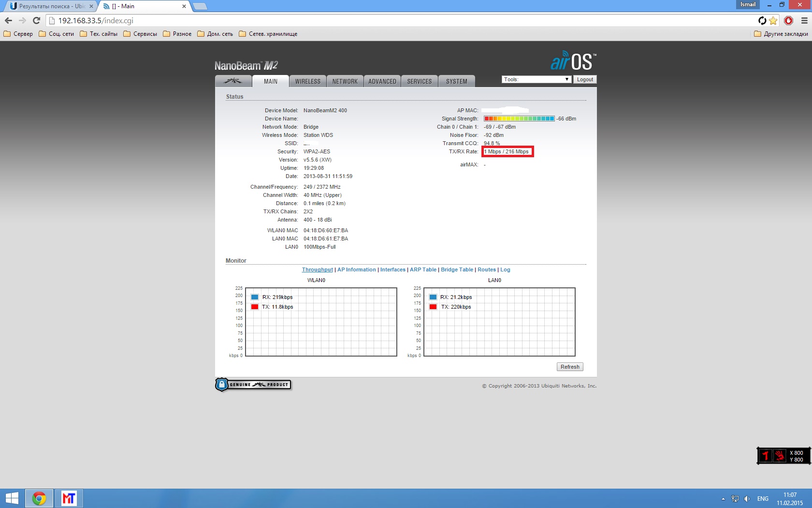Open the SYSTEM tab
Viewport: 812px width, 508px height.
(x=457, y=81)
